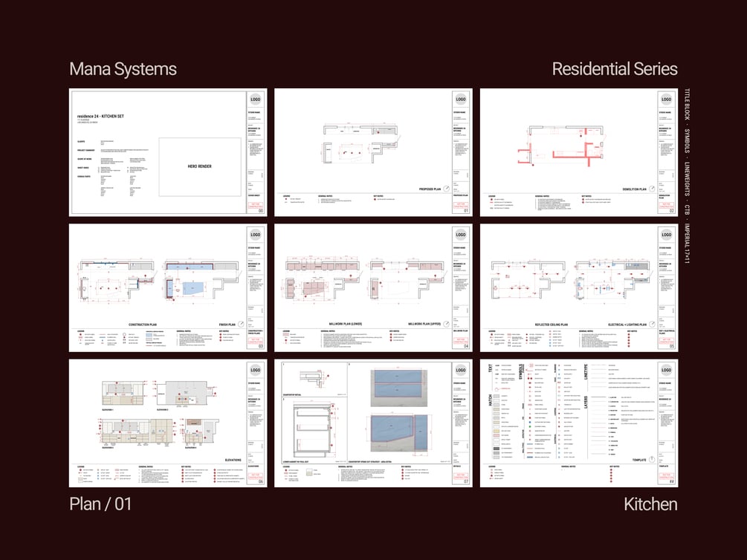Click the north arrow beside ELECTRICAL + LIGHTING PLAN
747x560 pixels.
(652, 324)
